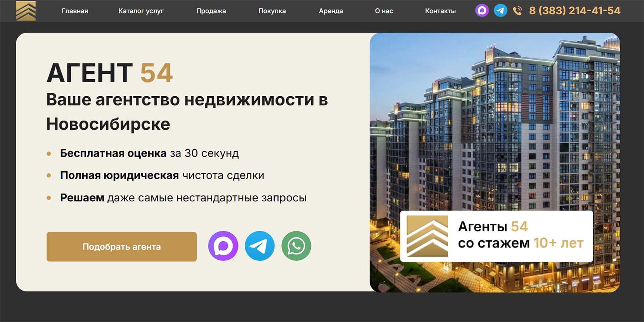Select Продажа in the navigation bar
Image resolution: width=644 pixels, height=322 pixels.
point(211,11)
